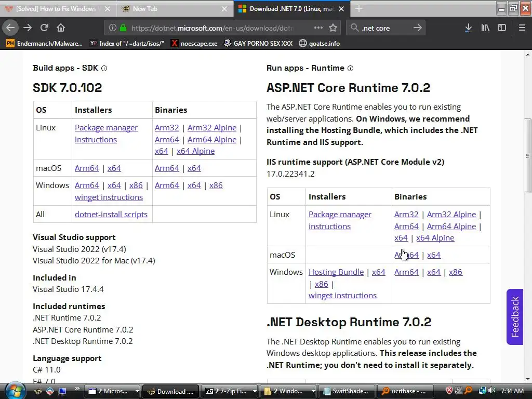Click the red security shield tray icon
This screenshot has width=532, height=399.
tap(449, 391)
